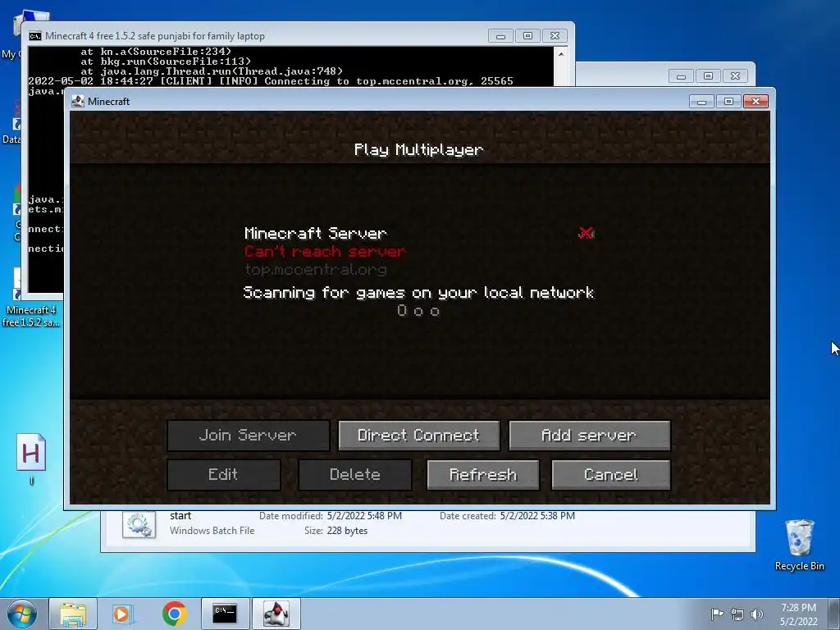Screen dimensions: 840x630
Task: Click the grayed Join Server button
Action: (x=248, y=435)
